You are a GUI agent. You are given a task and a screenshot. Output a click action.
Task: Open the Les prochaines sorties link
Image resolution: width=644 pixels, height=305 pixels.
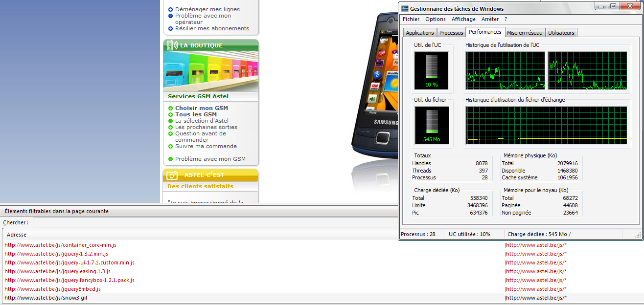click(206, 127)
